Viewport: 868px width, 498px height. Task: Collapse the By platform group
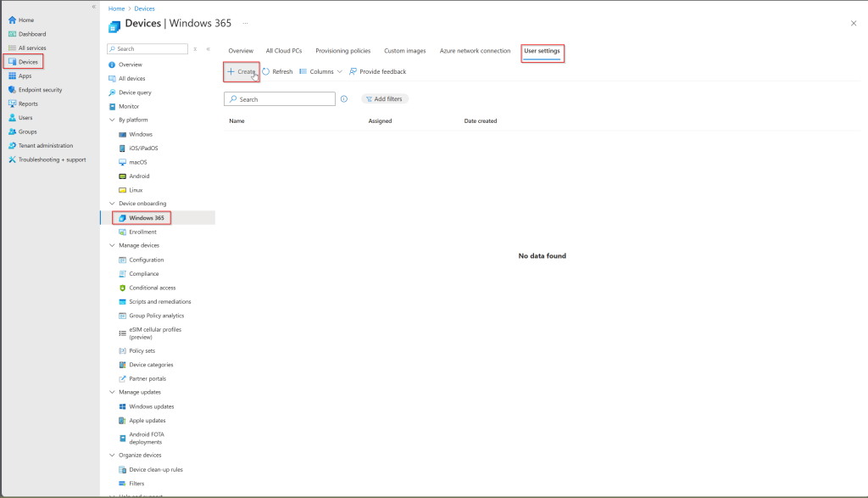pyautogui.click(x=112, y=120)
